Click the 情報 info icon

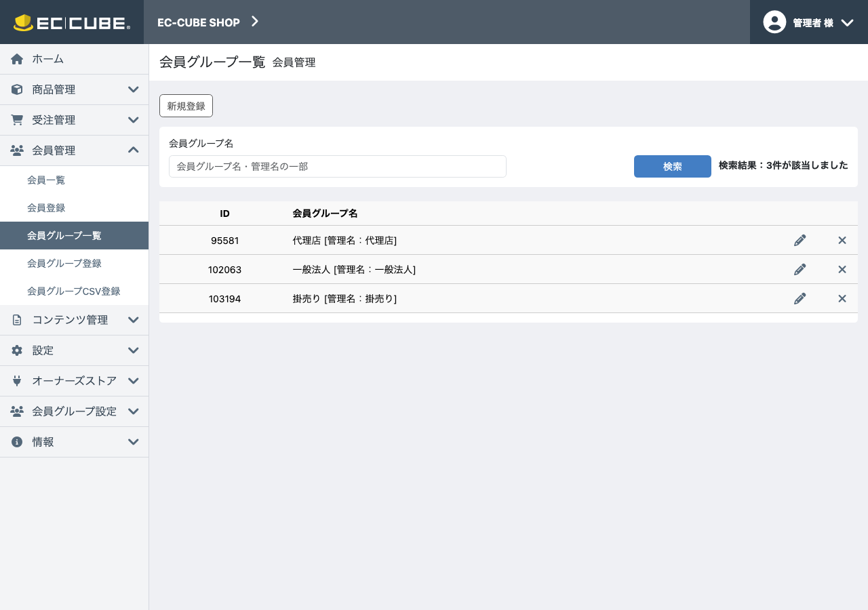point(17,442)
